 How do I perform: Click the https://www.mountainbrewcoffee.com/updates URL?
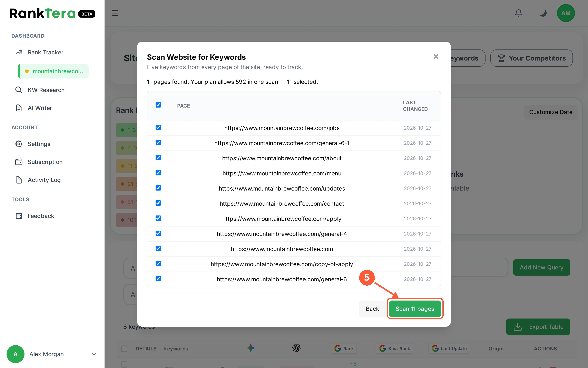(x=282, y=188)
